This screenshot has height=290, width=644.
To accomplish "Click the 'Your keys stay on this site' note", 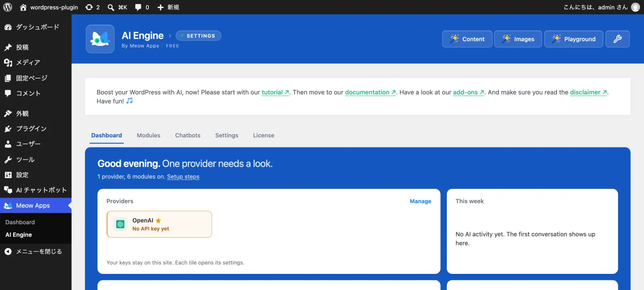I will [x=175, y=263].
